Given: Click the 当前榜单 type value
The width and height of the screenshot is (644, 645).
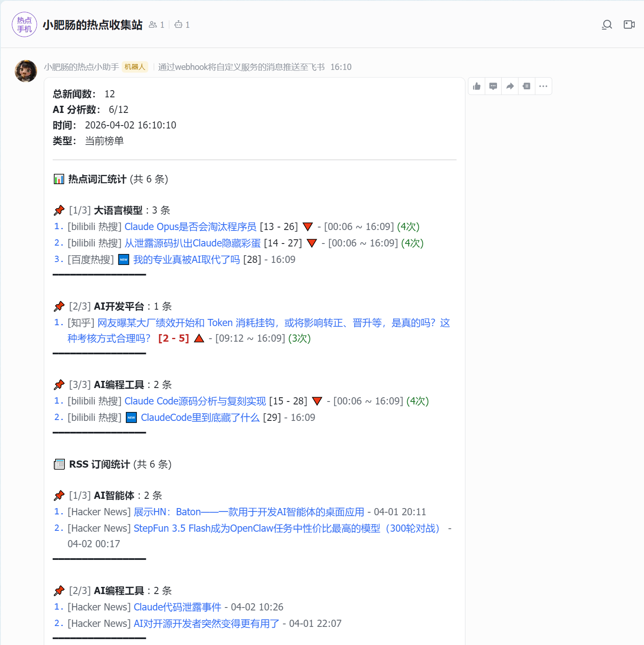Looking at the screenshot, I should point(104,141).
